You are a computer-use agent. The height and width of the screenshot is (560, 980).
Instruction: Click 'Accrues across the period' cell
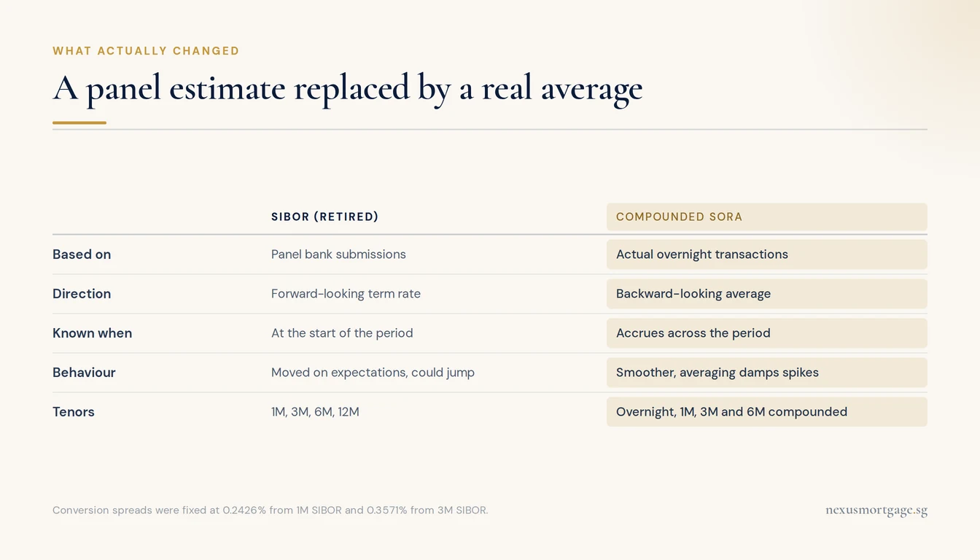(x=766, y=333)
